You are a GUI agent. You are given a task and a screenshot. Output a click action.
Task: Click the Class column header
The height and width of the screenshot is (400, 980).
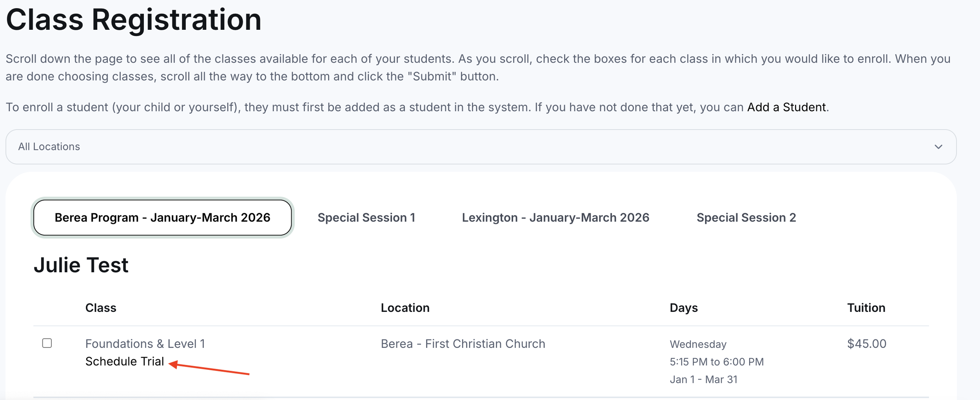click(101, 308)
